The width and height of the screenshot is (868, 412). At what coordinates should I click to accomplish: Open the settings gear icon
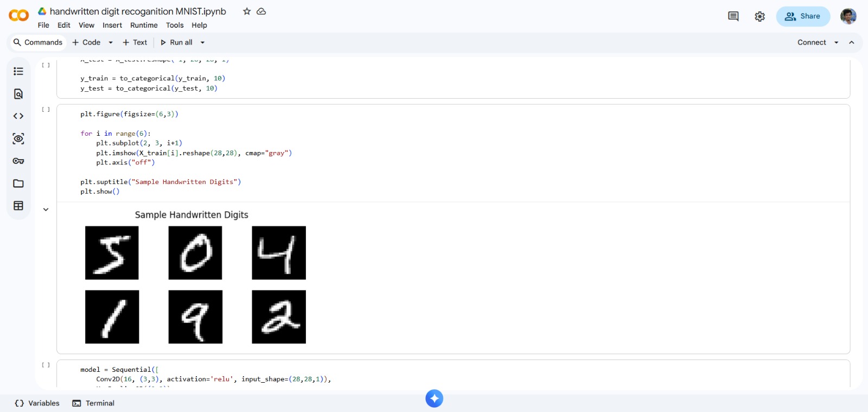coord(759,16)
